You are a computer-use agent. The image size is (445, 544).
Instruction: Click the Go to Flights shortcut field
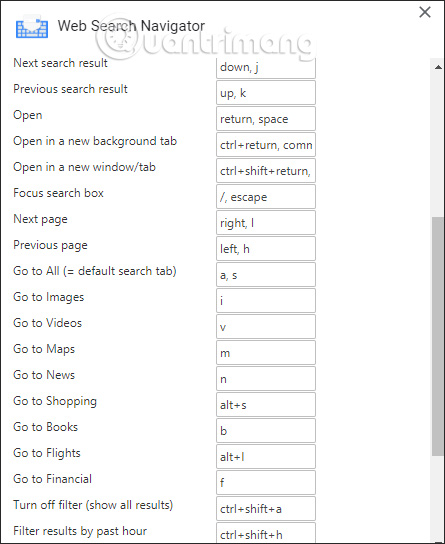266,457
